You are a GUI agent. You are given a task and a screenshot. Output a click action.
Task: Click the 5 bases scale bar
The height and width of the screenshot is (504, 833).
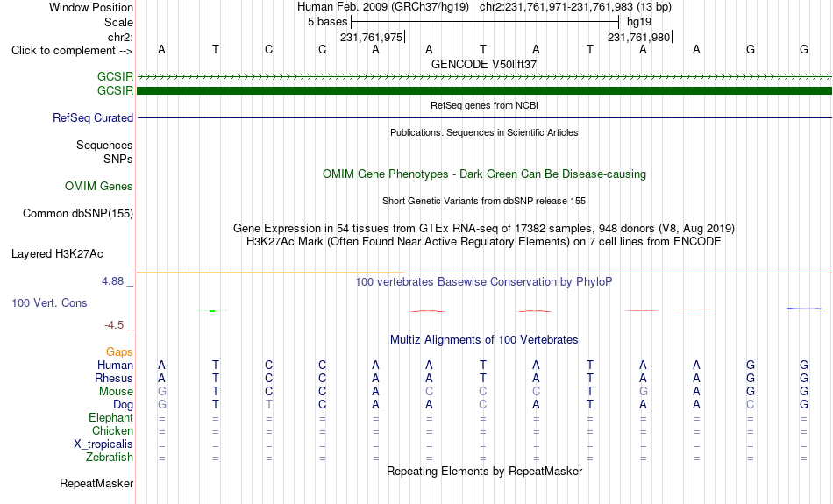point(485,22)
